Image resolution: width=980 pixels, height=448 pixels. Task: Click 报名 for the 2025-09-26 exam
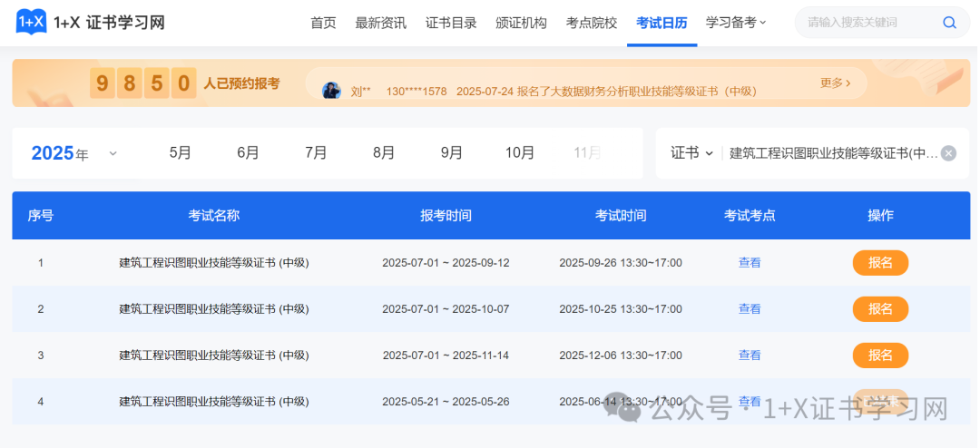[879, 263]
